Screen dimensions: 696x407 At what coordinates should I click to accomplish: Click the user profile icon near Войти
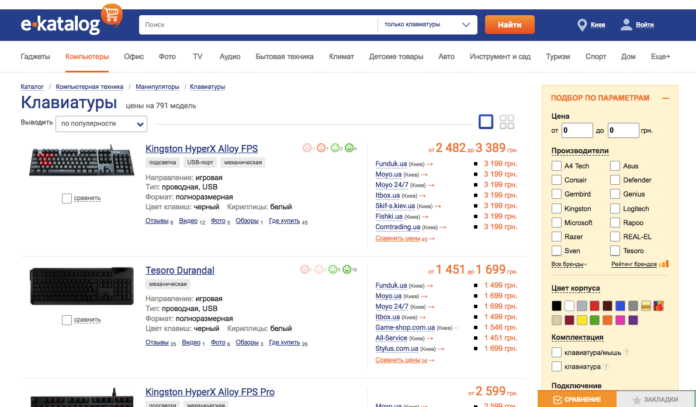coord(626,24)
